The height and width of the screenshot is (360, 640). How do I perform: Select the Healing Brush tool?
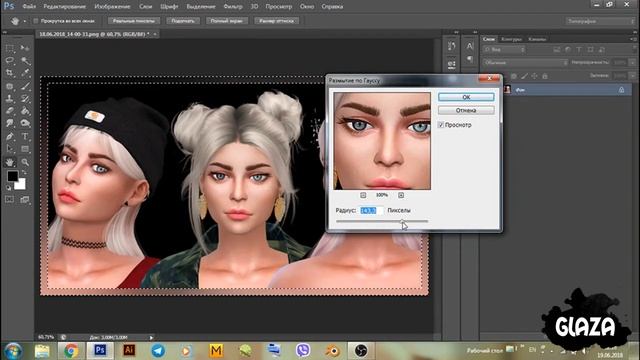[10, 86]
